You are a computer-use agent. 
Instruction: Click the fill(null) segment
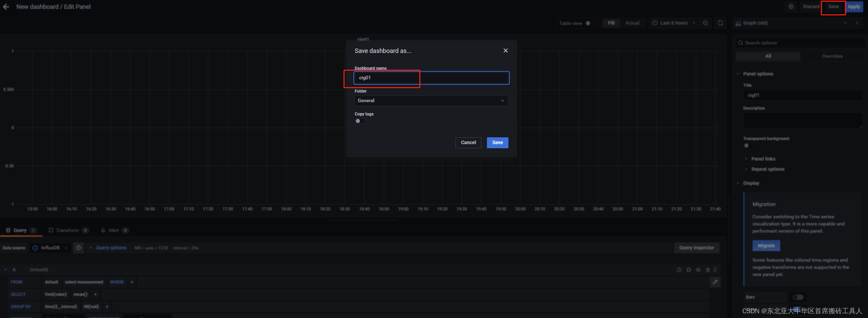[91, 307]
